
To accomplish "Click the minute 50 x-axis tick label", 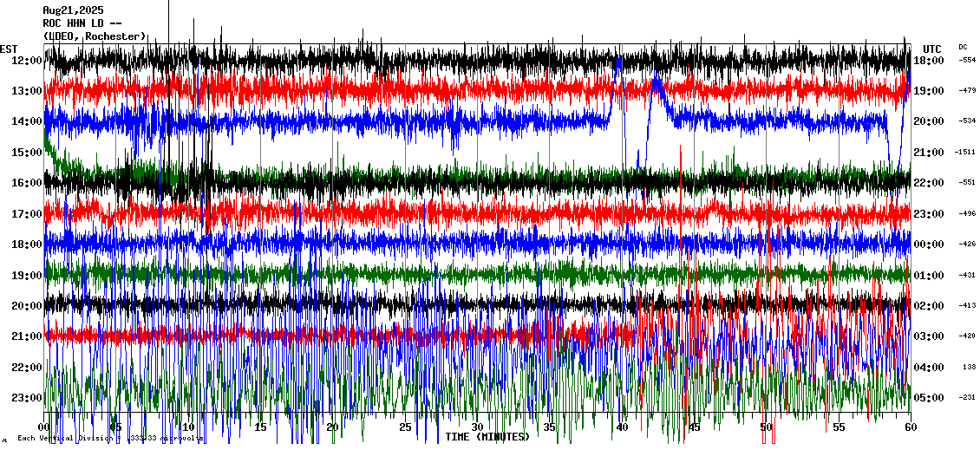I will (767, 427).
